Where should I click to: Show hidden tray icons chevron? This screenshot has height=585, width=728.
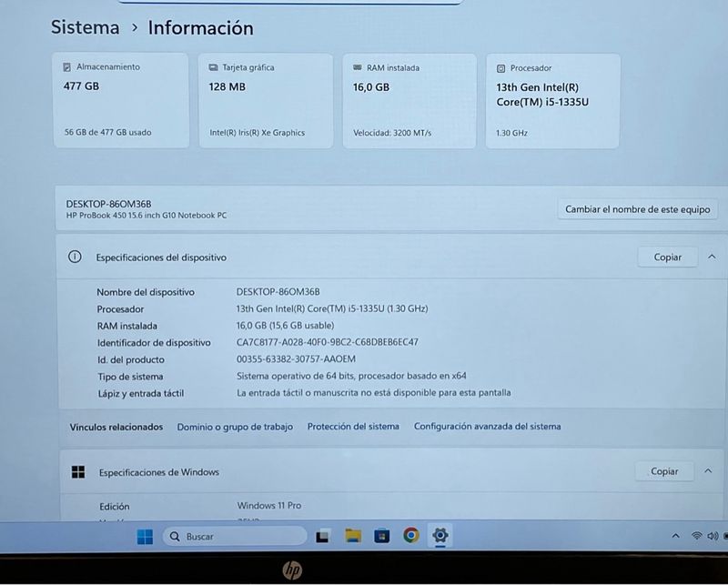675,536
